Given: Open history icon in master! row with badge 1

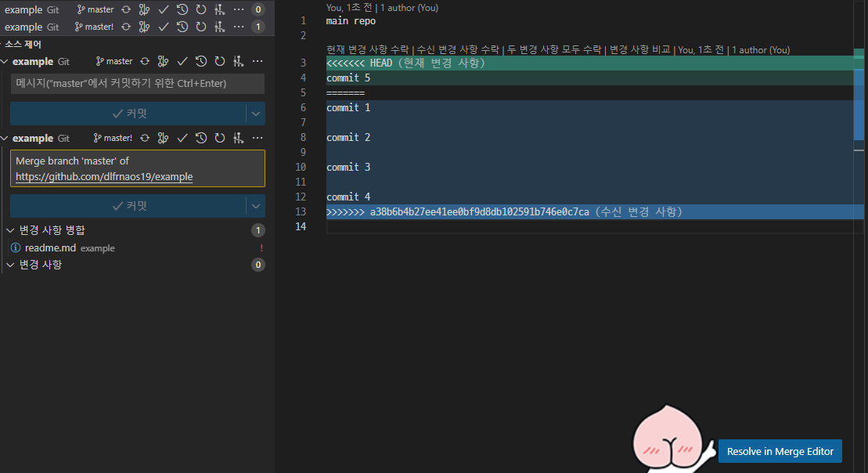Looking at the screenshot, I should coord(182,27).
